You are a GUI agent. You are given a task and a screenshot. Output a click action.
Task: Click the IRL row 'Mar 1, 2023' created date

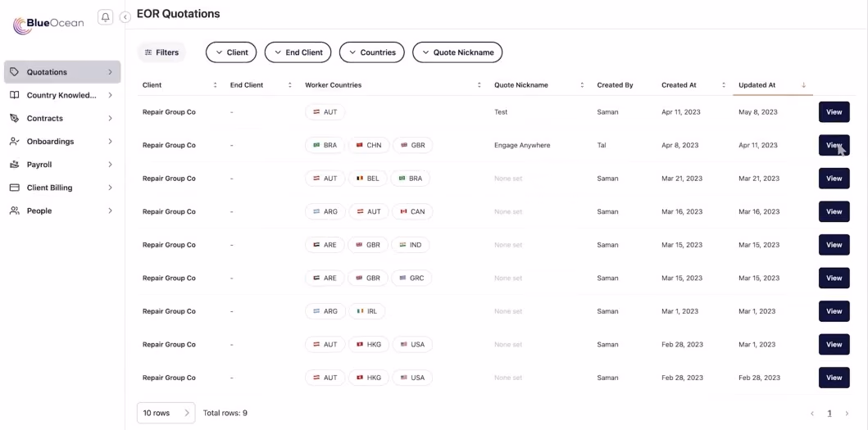click(679, 311)
